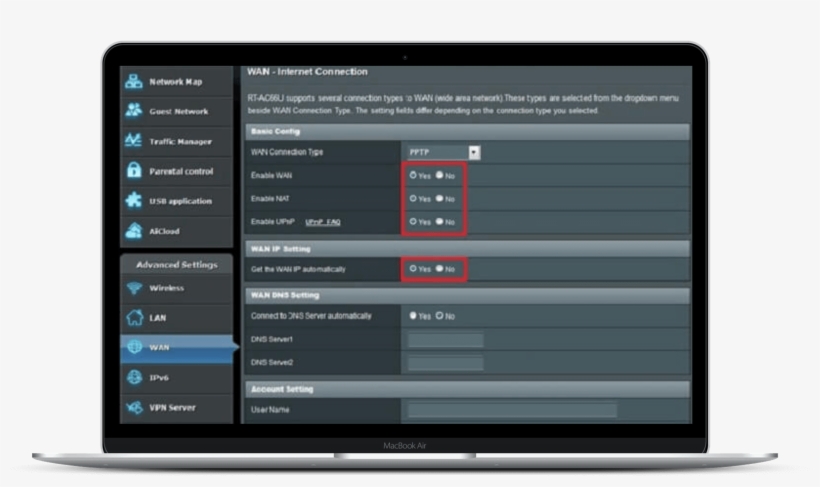This screenshot has height=487, width=820.
Task: Click the VPN Server icon
Action: [134, 407]
